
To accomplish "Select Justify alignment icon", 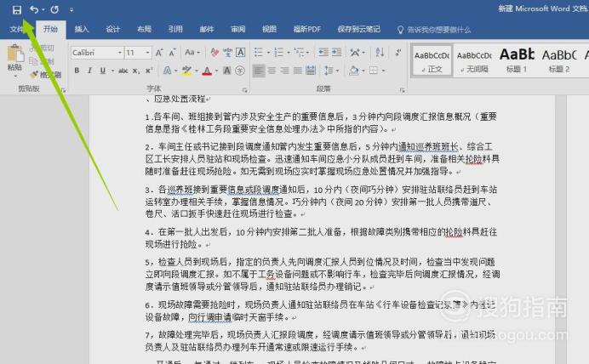I will (298, 71).
